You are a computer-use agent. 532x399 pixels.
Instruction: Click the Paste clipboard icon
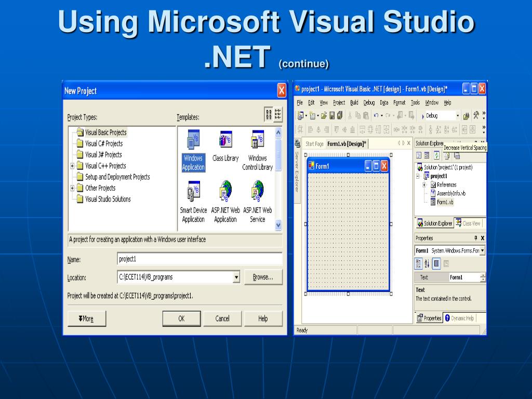click(x=366, y=116)
